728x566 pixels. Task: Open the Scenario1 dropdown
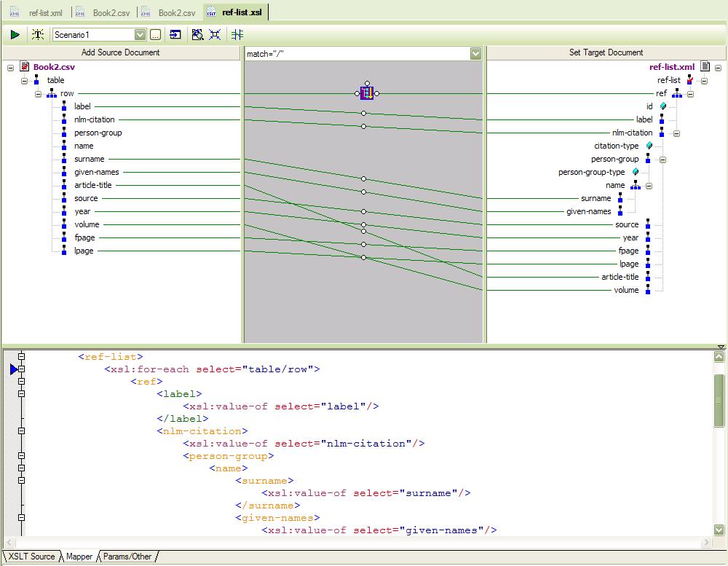point(141,34)
